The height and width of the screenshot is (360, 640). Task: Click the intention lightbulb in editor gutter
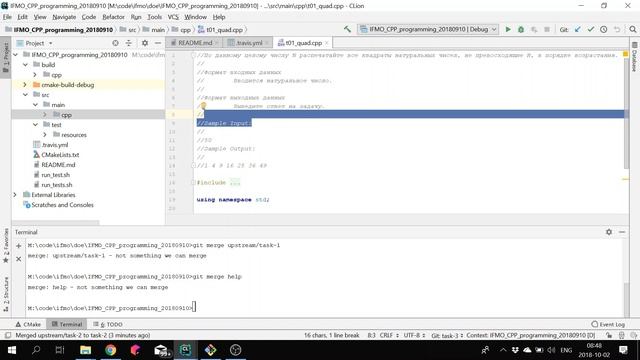pyautogui.click(x=203, y=106)
